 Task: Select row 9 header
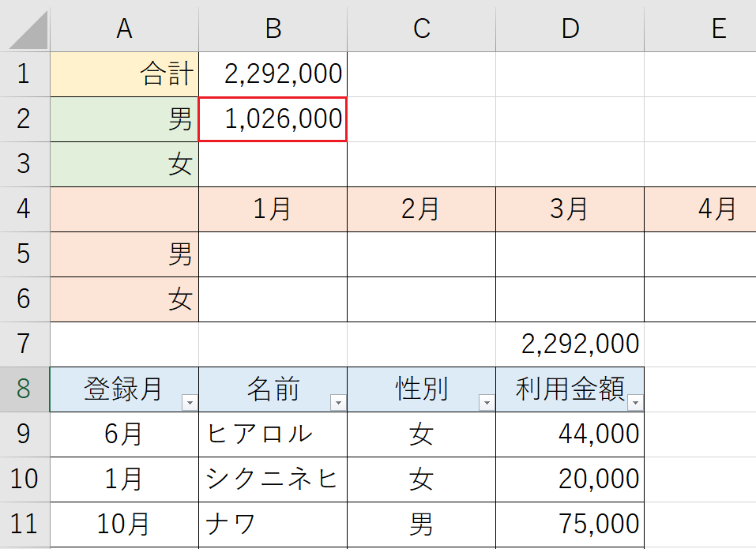(x=24, y=434)
